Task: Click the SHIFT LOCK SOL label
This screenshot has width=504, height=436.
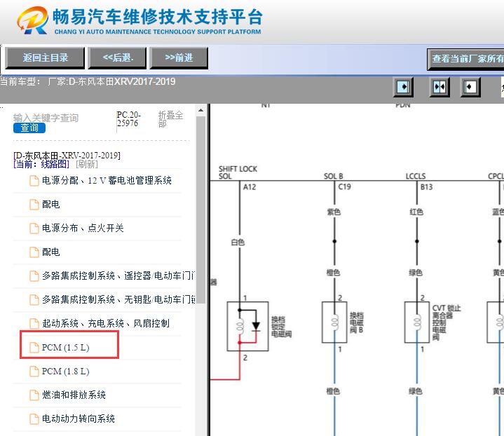Action: coord(238,172)
